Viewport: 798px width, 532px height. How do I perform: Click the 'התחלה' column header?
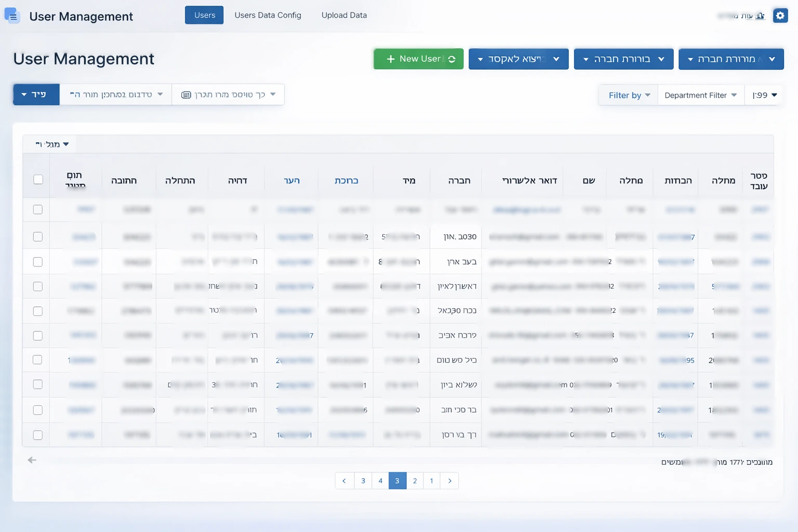click(x=180, y=180)
